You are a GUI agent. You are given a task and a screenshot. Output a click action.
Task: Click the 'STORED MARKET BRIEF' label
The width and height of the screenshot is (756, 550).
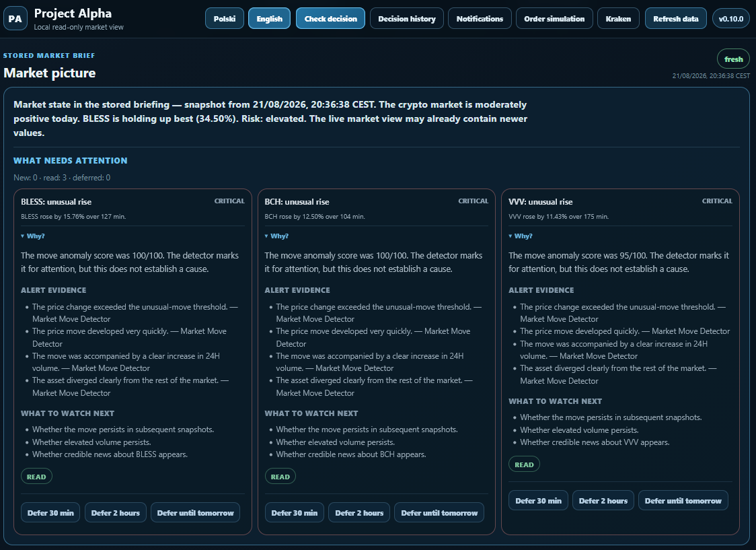click(x=49, y=55)
